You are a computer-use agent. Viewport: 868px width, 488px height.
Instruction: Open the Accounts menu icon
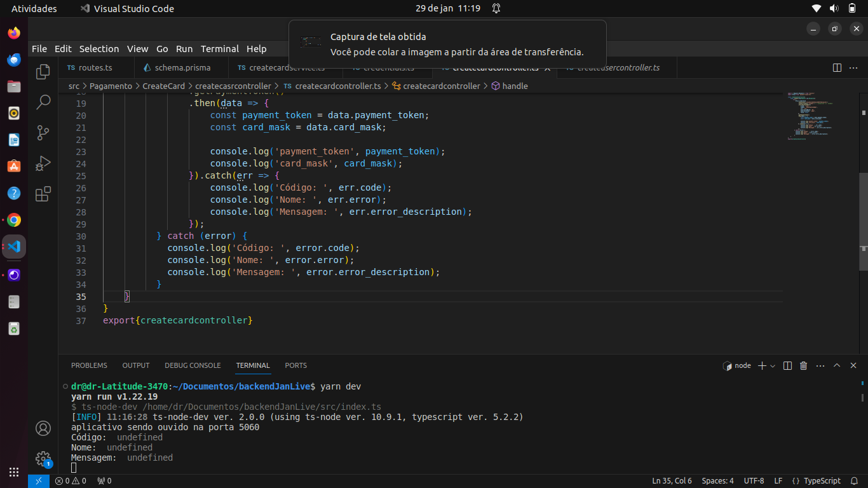point(43,428)
